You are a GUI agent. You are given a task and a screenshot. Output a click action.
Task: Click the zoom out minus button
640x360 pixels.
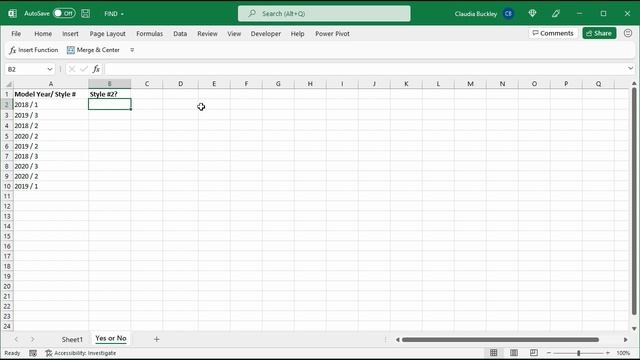pyautogui.click(x=549, y=353)
